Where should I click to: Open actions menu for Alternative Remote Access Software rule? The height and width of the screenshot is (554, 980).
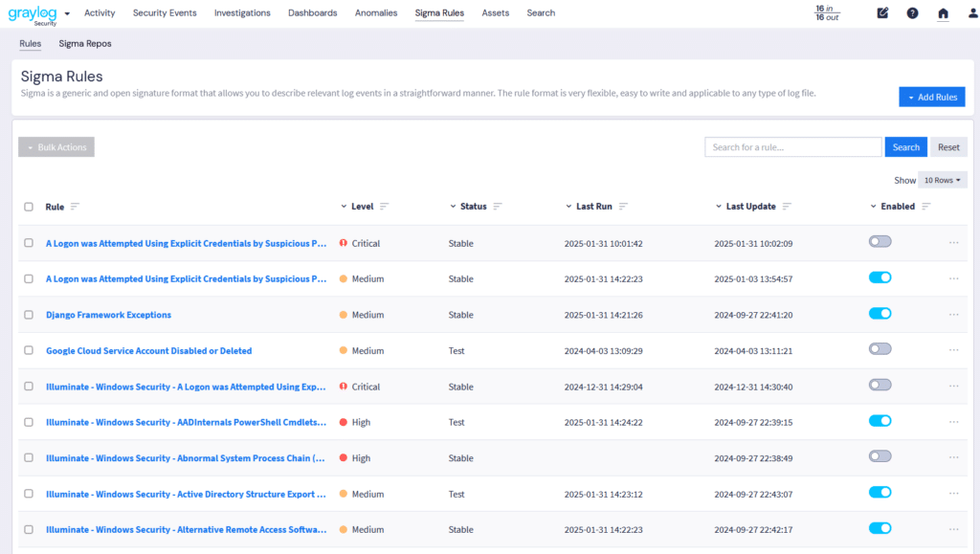[x=954, y=530]
